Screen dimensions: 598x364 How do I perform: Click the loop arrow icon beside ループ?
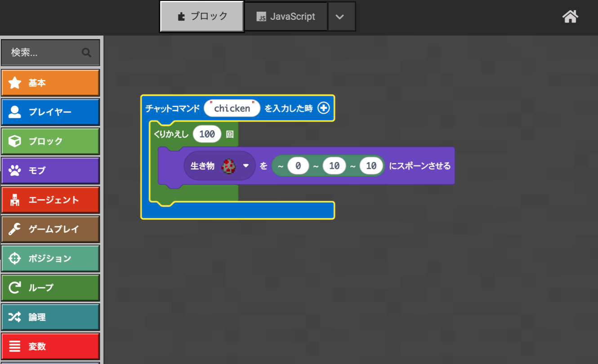pos(15,288)
